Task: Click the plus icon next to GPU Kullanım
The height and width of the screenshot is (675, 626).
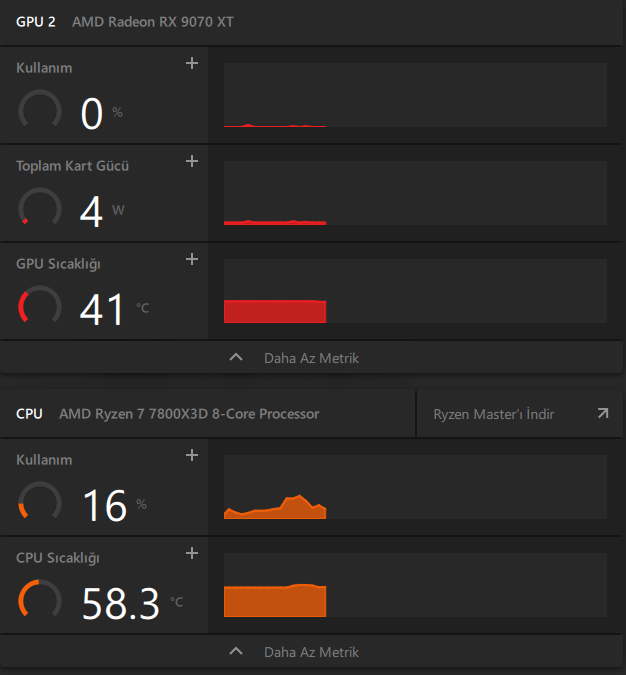Action: coord(192,64)
